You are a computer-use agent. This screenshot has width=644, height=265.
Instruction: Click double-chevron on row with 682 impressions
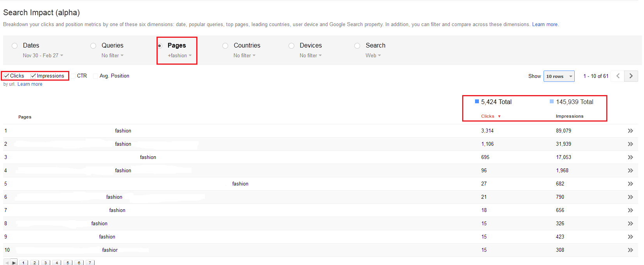pyautogui.click(x=630, y=184)
